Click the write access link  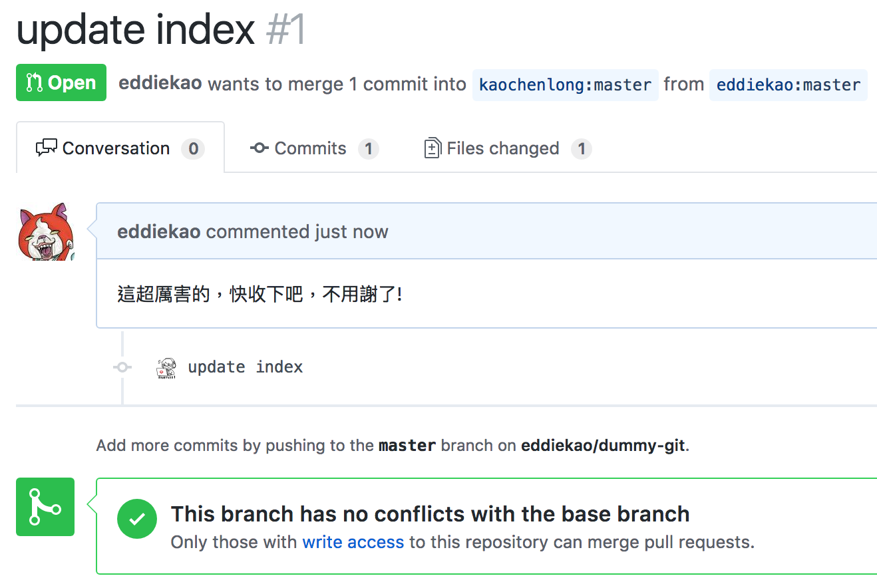click(353, 542)
